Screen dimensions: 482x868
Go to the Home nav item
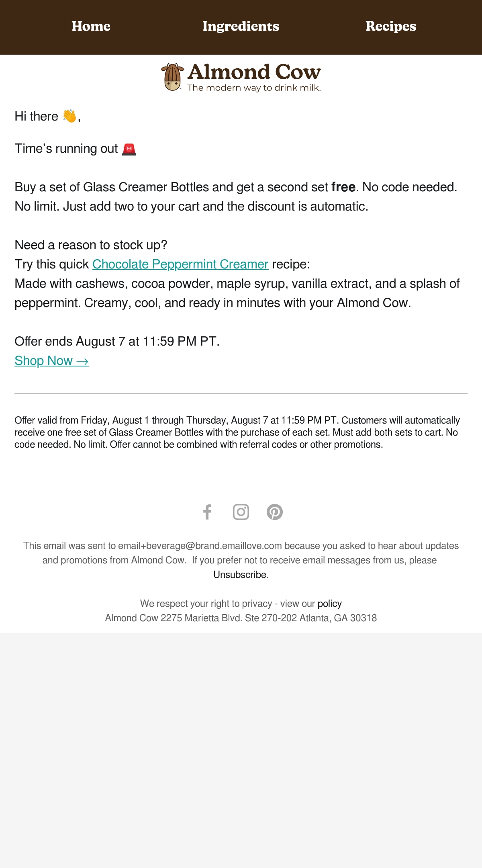click(x=91, y=27)
